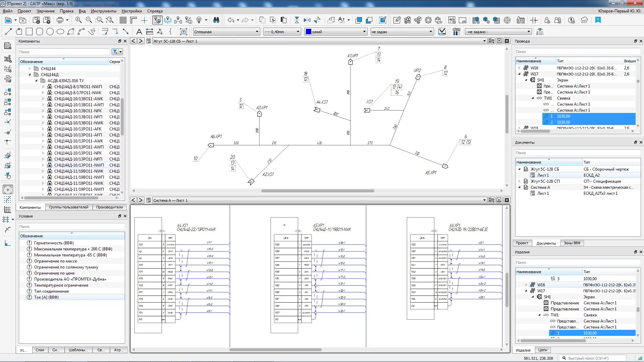Click the blue color swatch 'синий'
This screenshot has height=362, width=644.
click(x=308, y=32)
